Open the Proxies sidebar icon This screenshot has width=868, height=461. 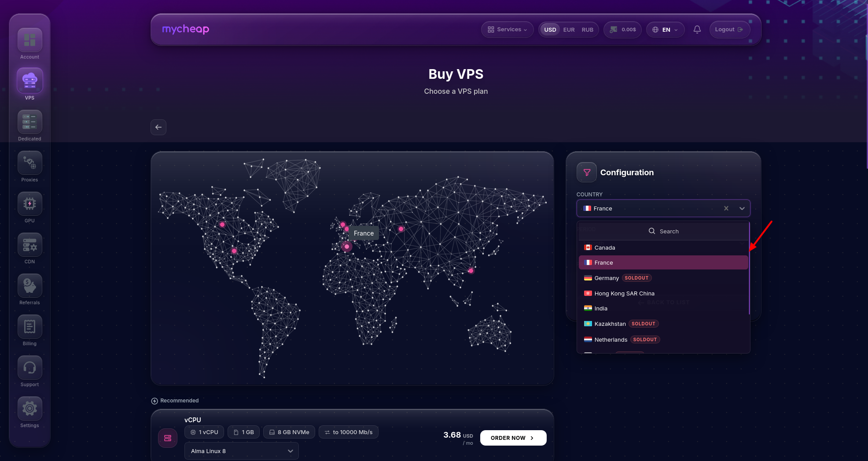click(x=29, y=163)
